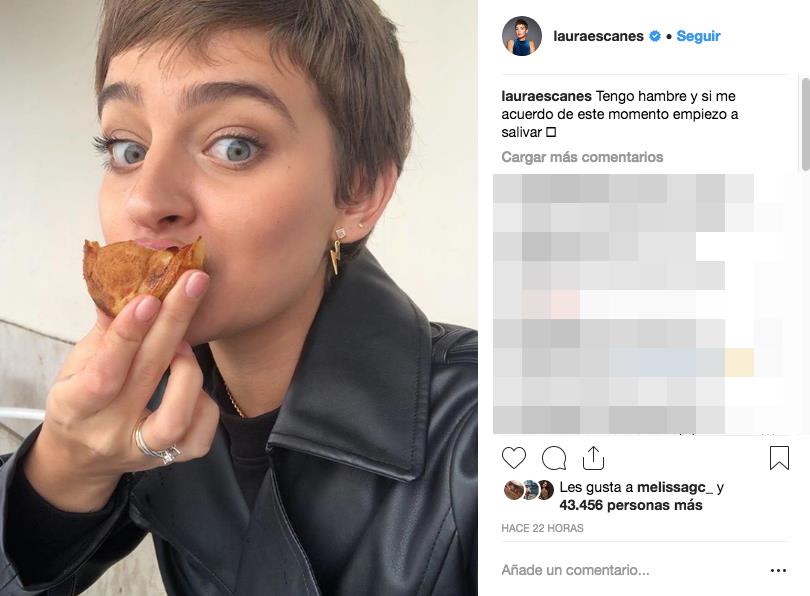Share the post using the share icon

593,458
